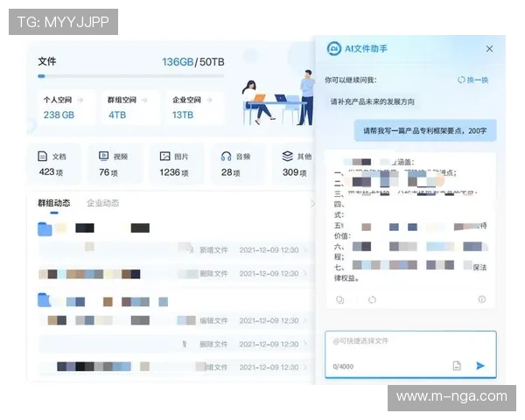Screen dimensions: 525x420
Task: Click the storage usage progress bar
Action: 131,76
